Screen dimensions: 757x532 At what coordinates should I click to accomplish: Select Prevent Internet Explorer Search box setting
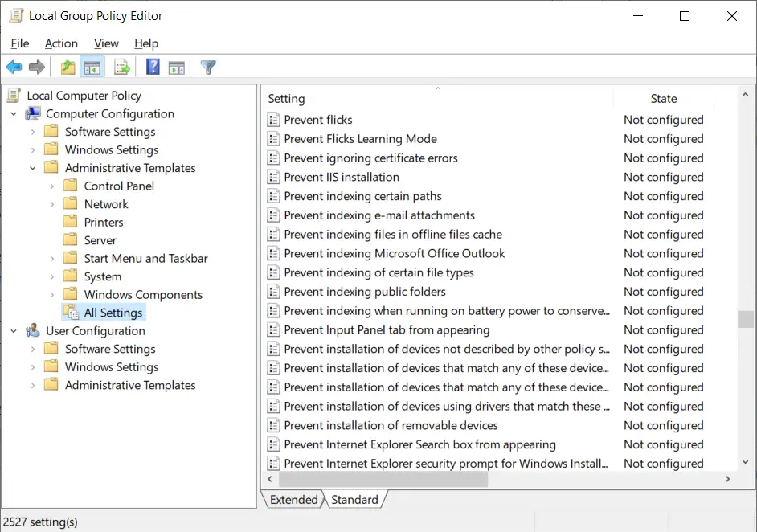419,444
